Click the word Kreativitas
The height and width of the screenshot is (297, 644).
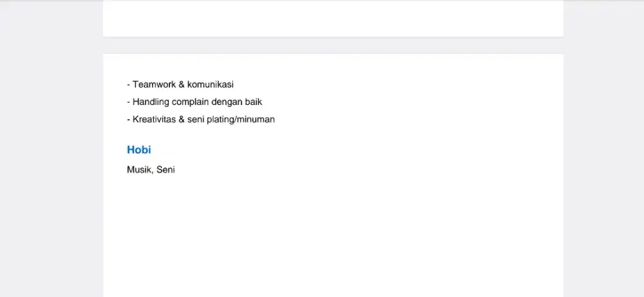coord(154,120)
